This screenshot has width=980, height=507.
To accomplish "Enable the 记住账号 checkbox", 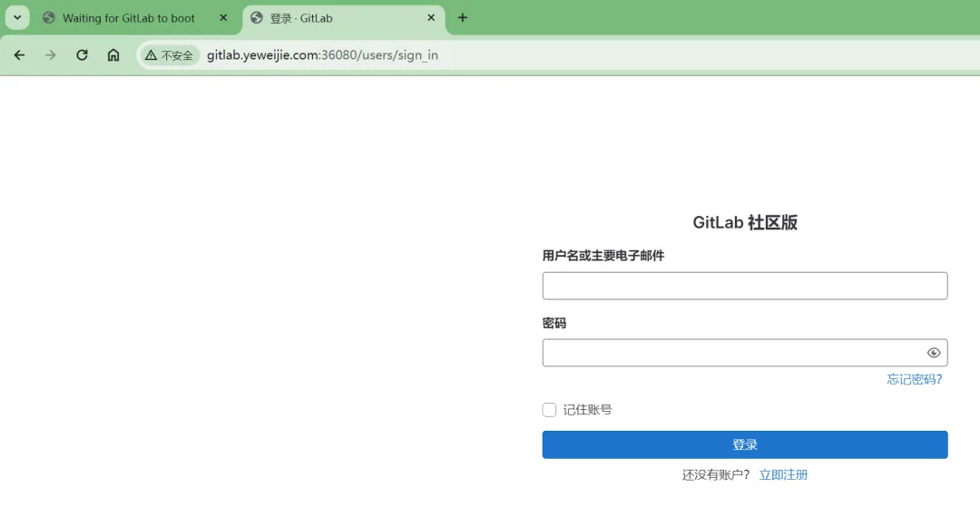I will point(549,410).
